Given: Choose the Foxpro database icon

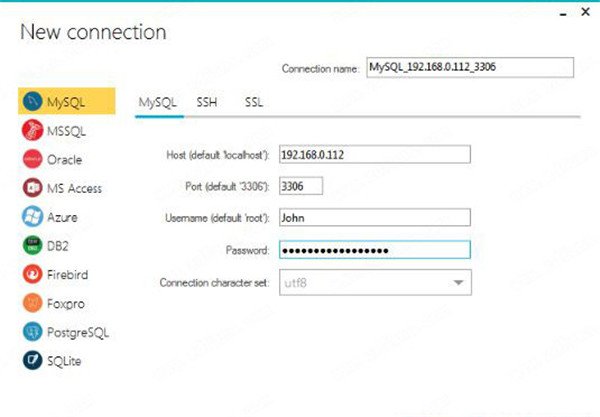Looking at the screenshot, I should point(31,302).
